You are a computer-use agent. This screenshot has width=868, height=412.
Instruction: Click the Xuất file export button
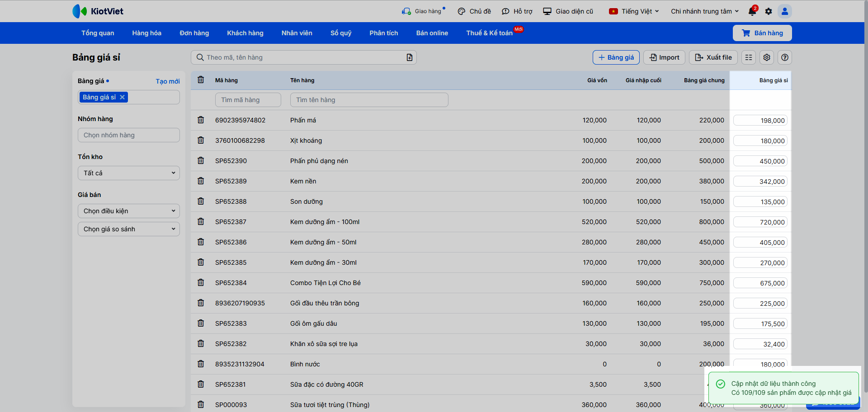coord(713,57)
